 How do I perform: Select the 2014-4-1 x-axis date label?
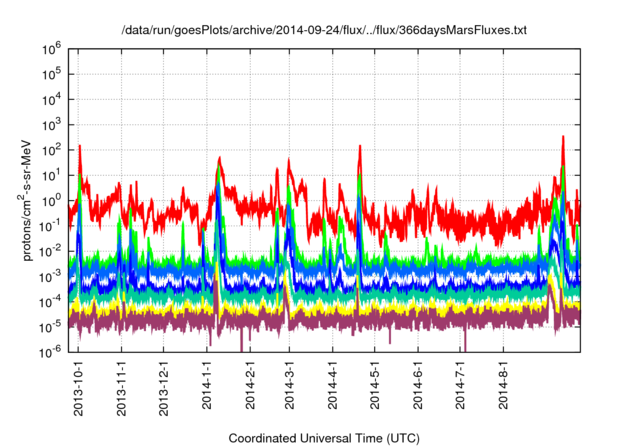pyautogui.click(x=332, y=385)
